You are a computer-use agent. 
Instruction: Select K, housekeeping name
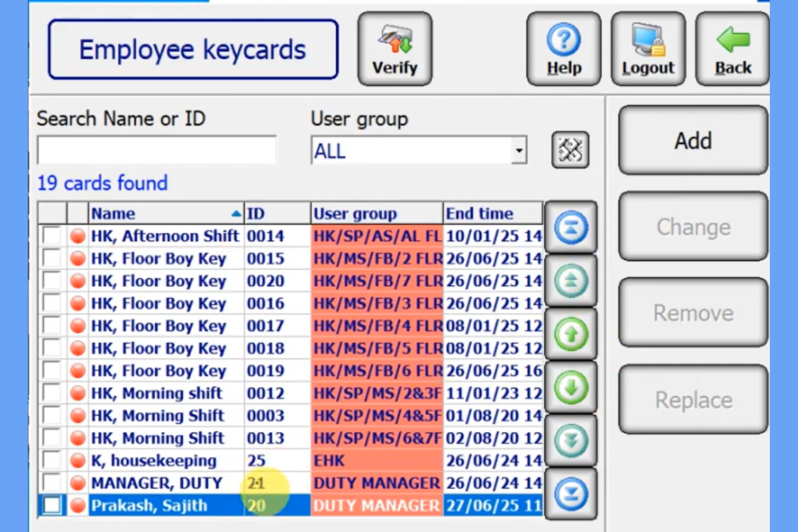pyautogui.click(x=154, y=460)
